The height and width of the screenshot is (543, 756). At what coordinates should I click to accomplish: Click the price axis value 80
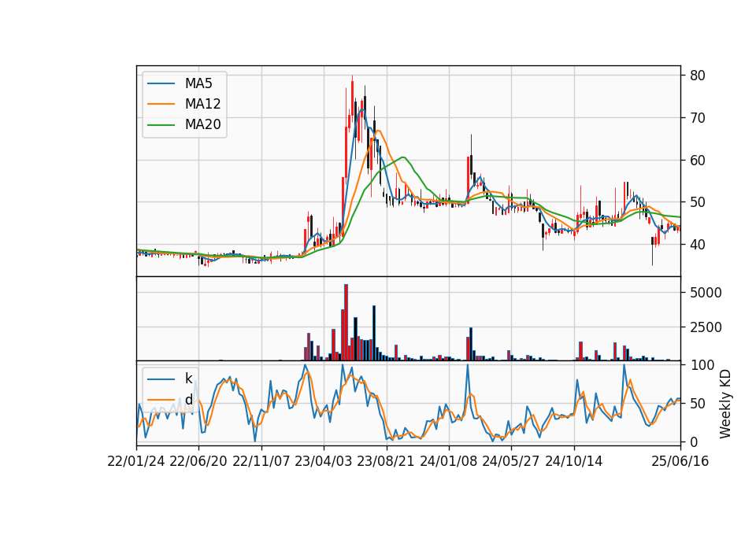tap(698, 76)
